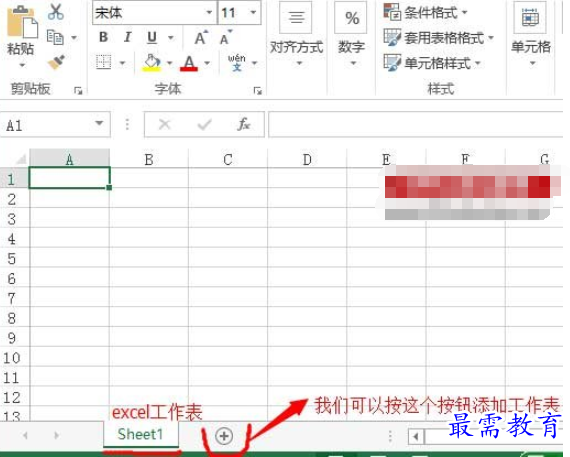Image resolution: width=570 pixels, height=457 pixels.
Task: Switch to the Sheet1 tab
Action: pos(140,434)
